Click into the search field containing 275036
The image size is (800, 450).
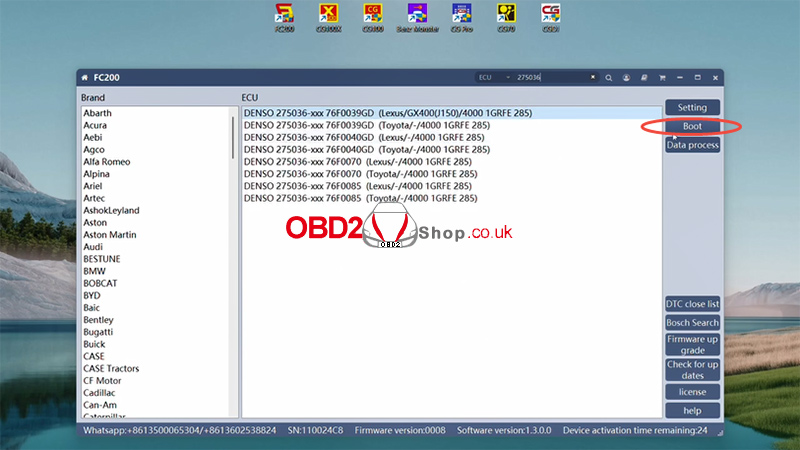click(x=551, y=78)
